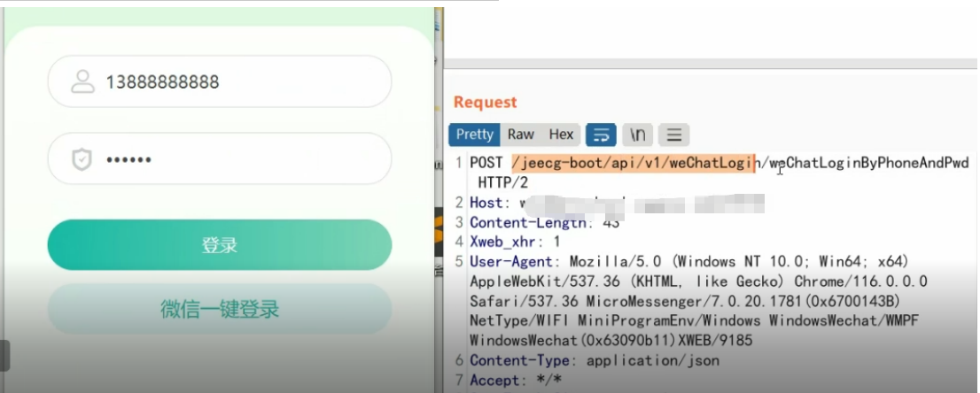Click the POST method on request line 1
Image resolution: width=980 pixels, height=393 pixels.
point(486,163)
